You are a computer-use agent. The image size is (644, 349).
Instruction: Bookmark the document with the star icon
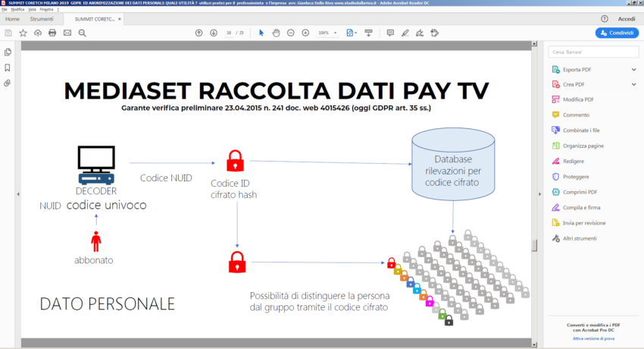coord(23,33)
